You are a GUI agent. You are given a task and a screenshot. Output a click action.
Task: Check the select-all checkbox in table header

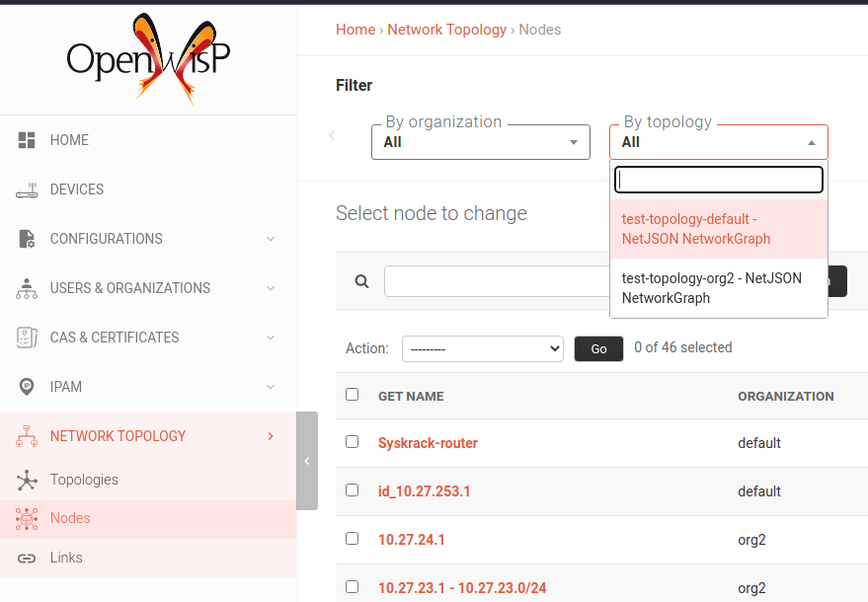[352, 393]
